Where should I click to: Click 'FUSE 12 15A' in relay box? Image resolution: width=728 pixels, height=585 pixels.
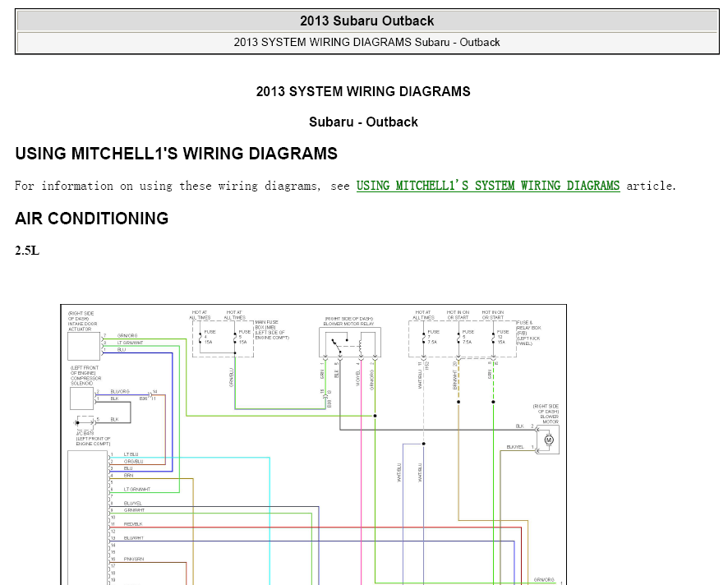(503, 337)
